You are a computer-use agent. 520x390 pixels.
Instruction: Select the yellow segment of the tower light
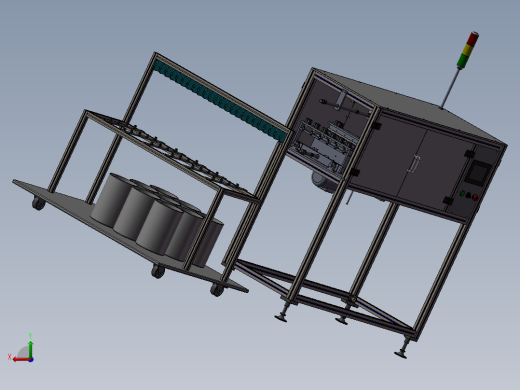(468, 49)
